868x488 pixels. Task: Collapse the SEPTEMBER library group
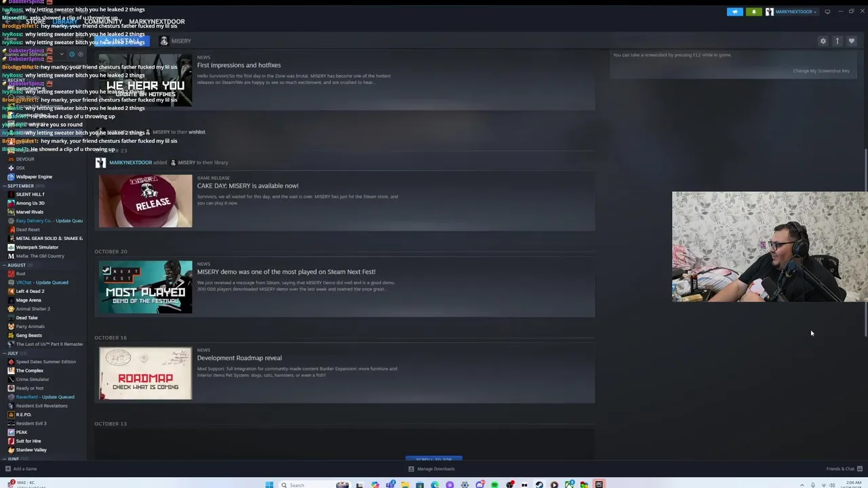[x=20, y=186]
